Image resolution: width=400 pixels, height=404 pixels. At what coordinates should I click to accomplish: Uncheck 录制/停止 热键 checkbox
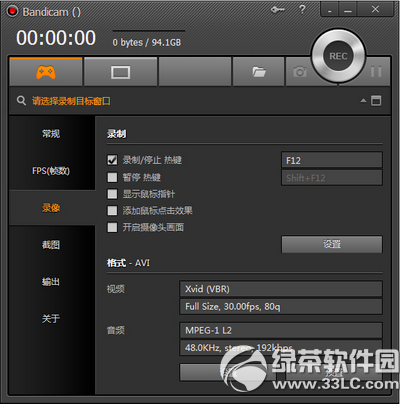[x=112, y=160]
